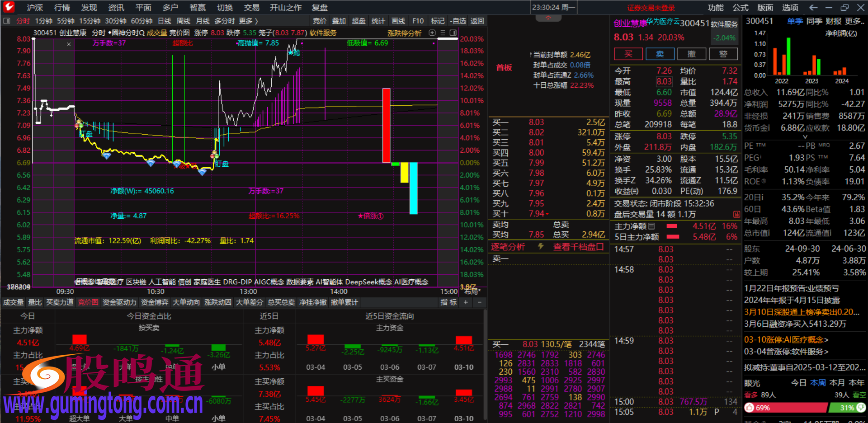Click the list view icon beside 涨跌停分析

pyautogui.click(x=443, y=33)
